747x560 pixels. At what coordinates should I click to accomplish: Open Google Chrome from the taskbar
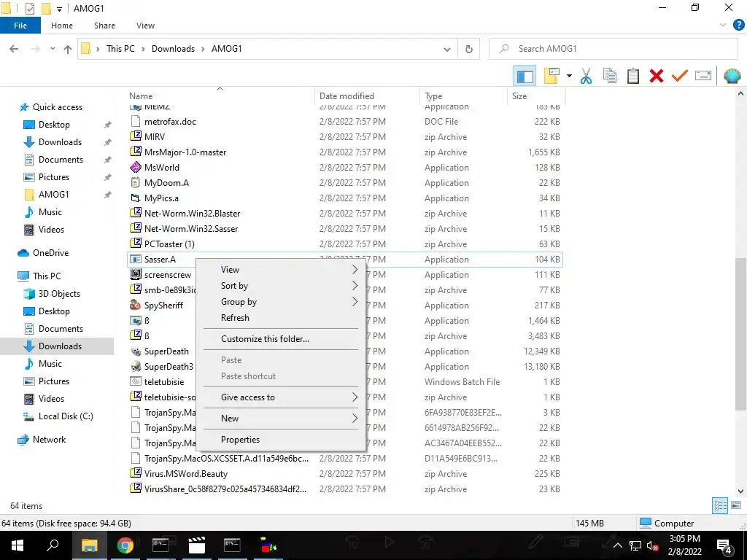(x=125, y=545)
